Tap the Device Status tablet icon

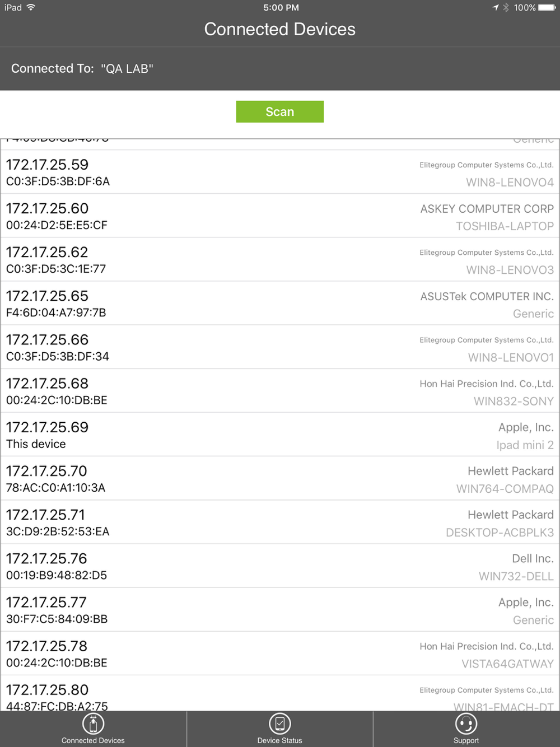(279, 724)
